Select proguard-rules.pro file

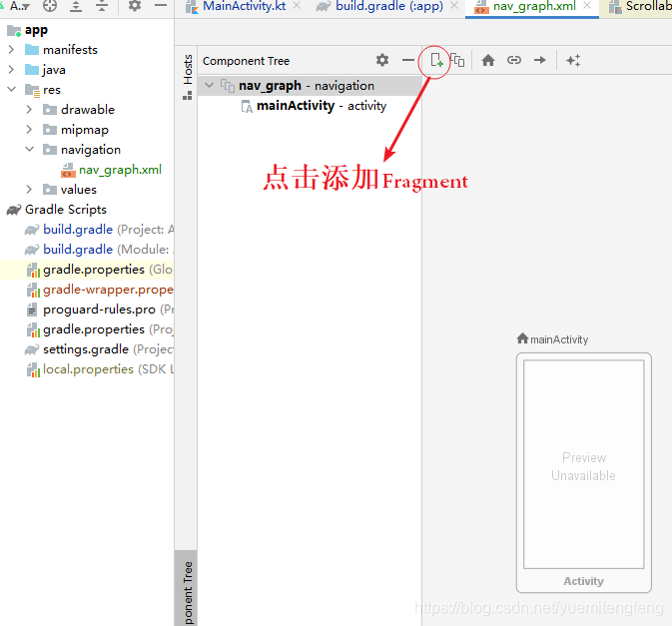coord(100,310)
